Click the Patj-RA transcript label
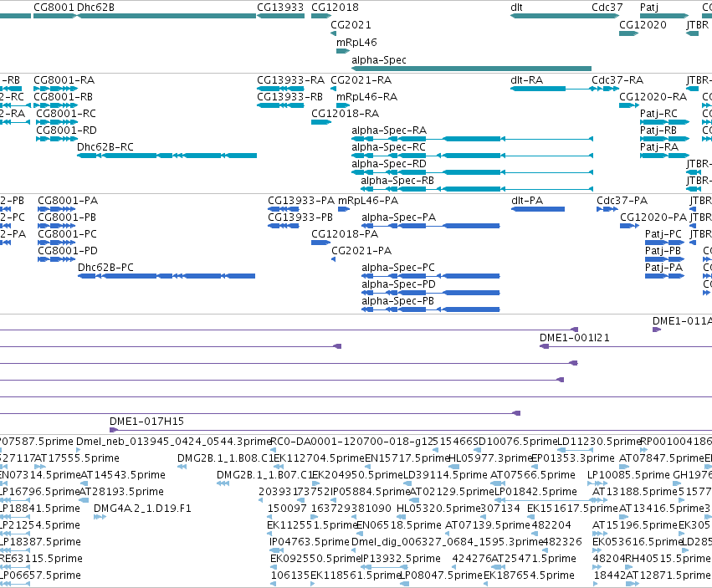The width and height of the screenshot is (712, 588). click(659, 147)
